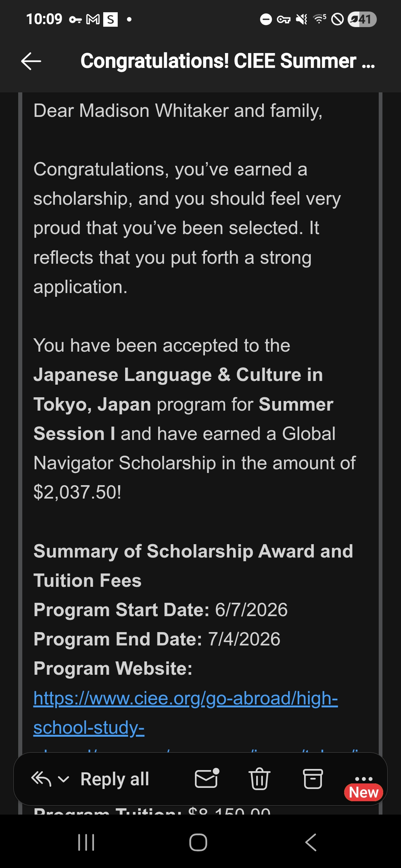Tap the Gmail notification icon in status bar
This screenshot has height=868, width=401.
(93, 19)
